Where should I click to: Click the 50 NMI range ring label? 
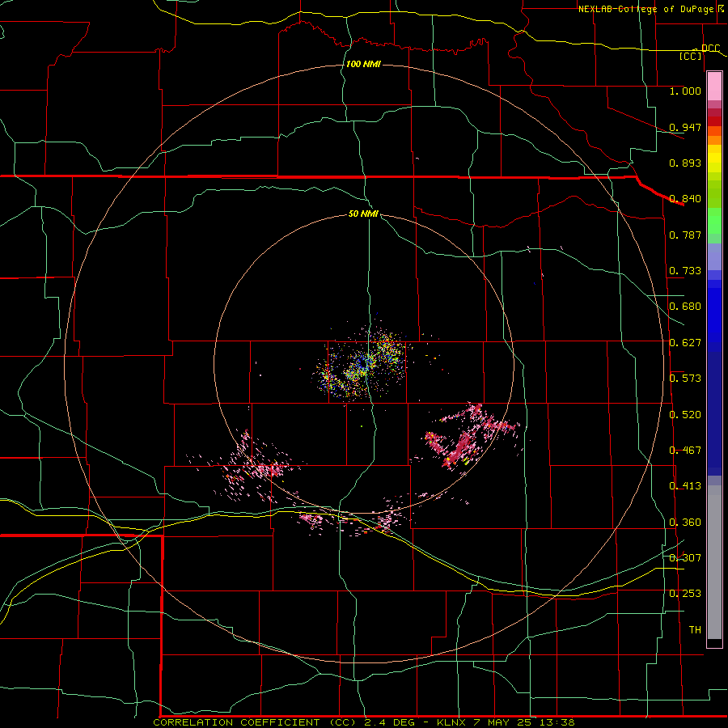pyautogui.click(x=363, y=214)
